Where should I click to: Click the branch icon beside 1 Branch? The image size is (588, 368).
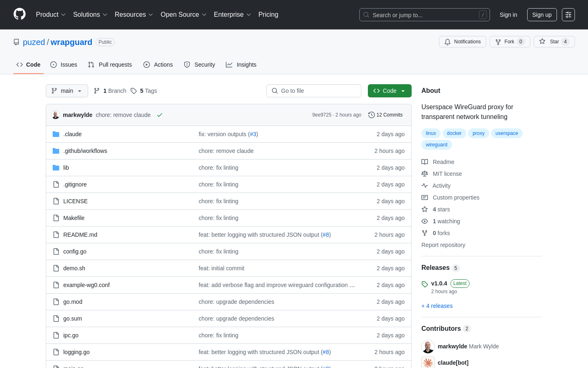97,91
